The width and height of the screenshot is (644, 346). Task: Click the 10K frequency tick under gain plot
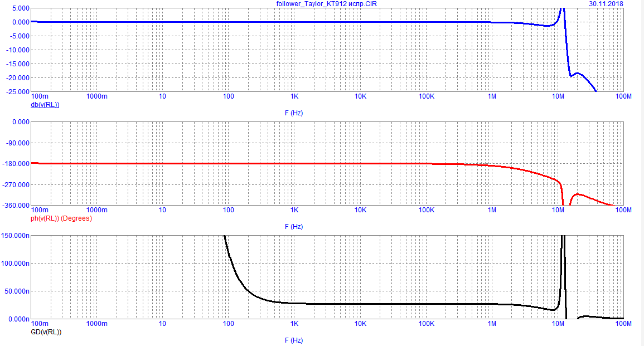[360, 96]
